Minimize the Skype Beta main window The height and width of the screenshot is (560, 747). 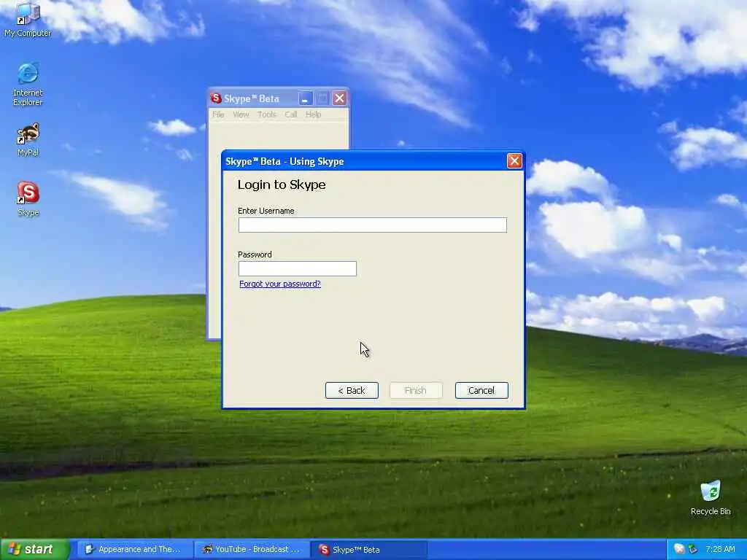click(306, 98)
